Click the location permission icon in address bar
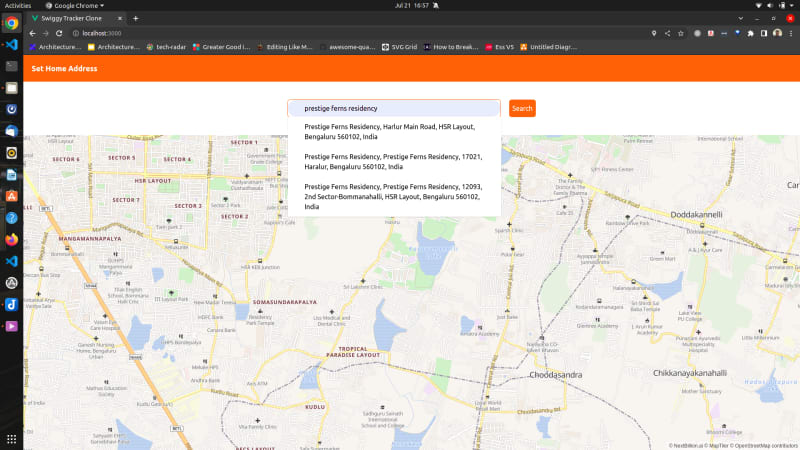Viewport: 800px width, 450px height. (654, 33)
